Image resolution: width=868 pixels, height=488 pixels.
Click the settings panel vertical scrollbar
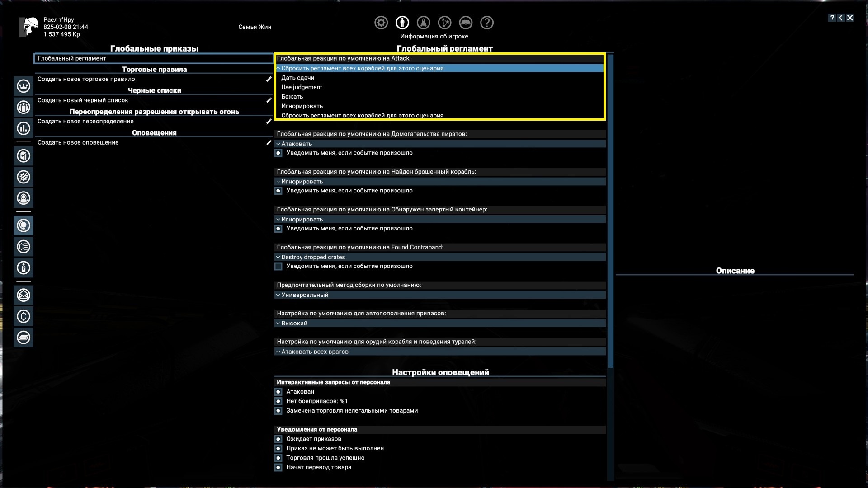tap(611, 211)
